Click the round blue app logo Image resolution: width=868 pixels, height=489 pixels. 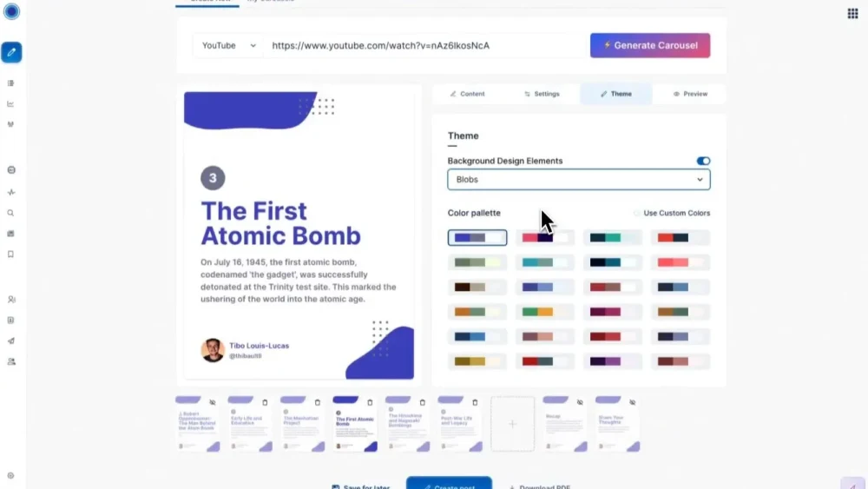[x=11, y=11]
